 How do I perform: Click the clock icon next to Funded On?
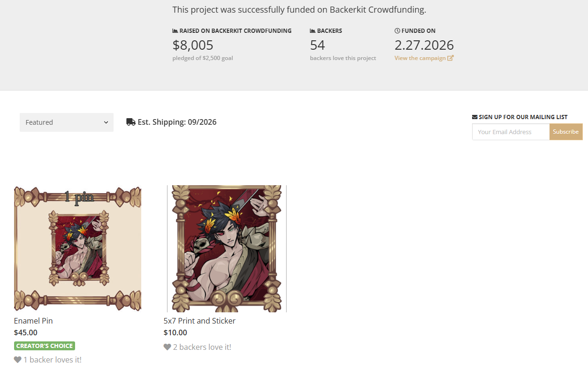coord(397,30)
